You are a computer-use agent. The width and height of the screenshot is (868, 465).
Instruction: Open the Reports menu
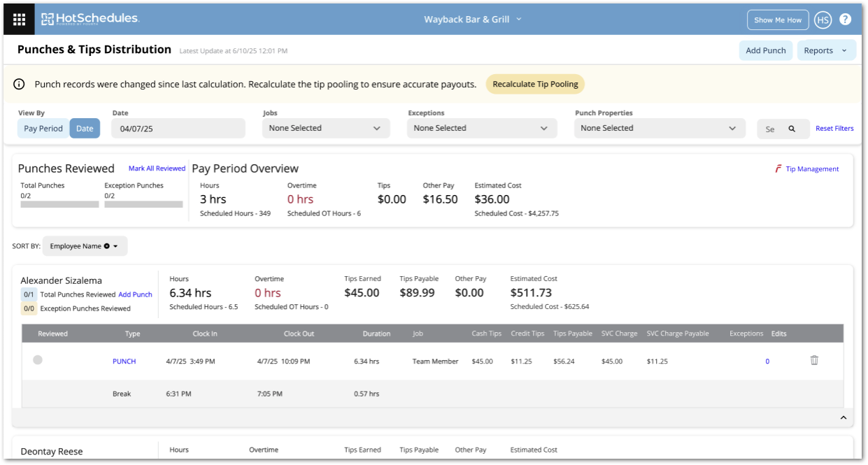tap(825, 50)
